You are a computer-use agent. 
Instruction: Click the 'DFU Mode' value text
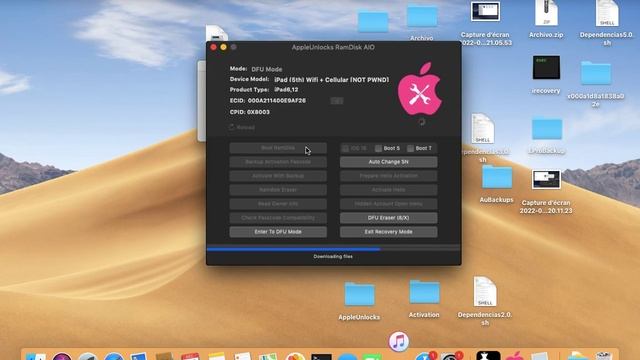pyautogui.click(x=267, y=69)
